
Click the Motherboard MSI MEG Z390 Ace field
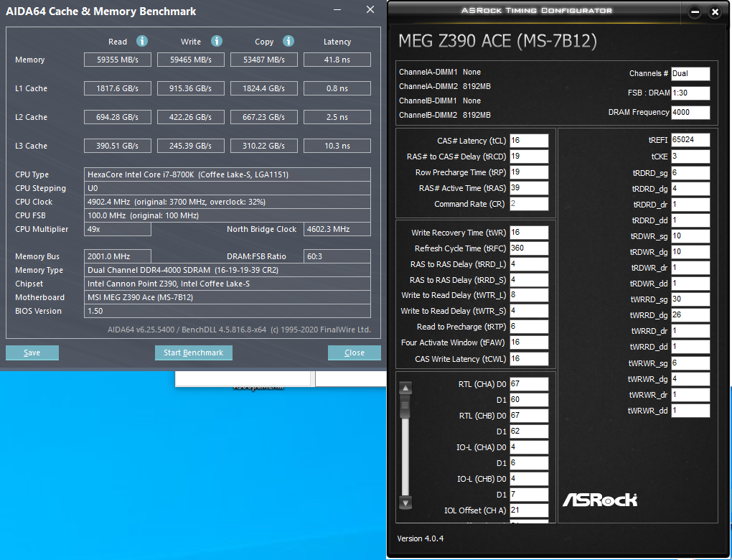pyautogui.click(x=227, y=297)
